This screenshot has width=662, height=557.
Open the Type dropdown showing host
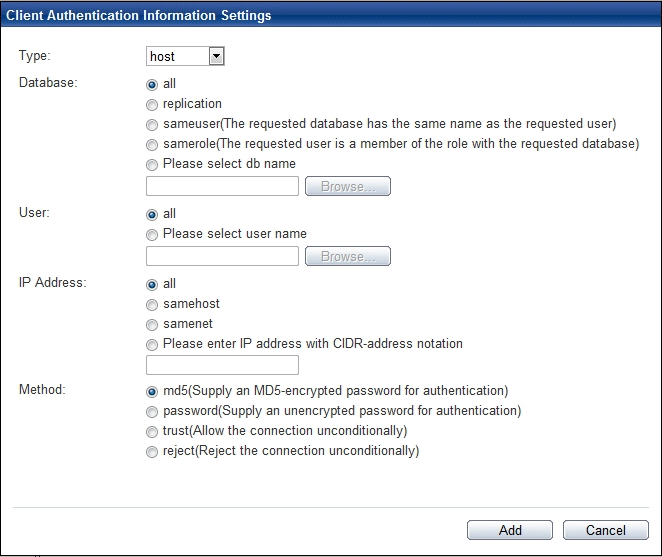(x=185, y=56)
